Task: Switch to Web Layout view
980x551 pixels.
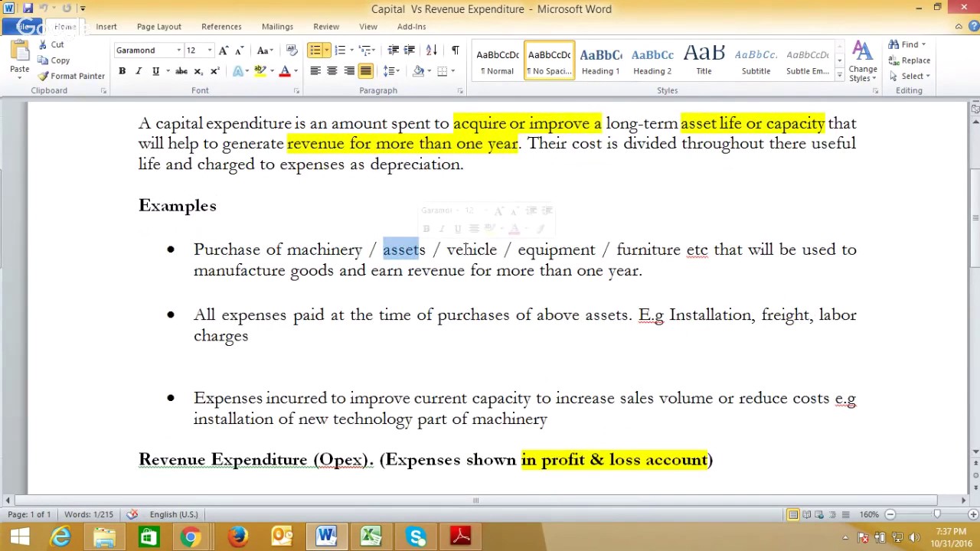Action: [819, 514]
